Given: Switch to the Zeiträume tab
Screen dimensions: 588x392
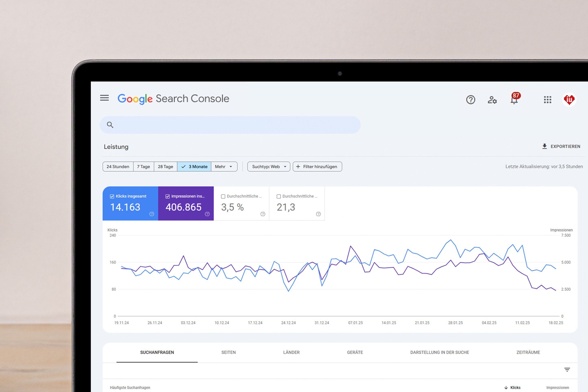Looking at the screenshot, I should 528,352.
